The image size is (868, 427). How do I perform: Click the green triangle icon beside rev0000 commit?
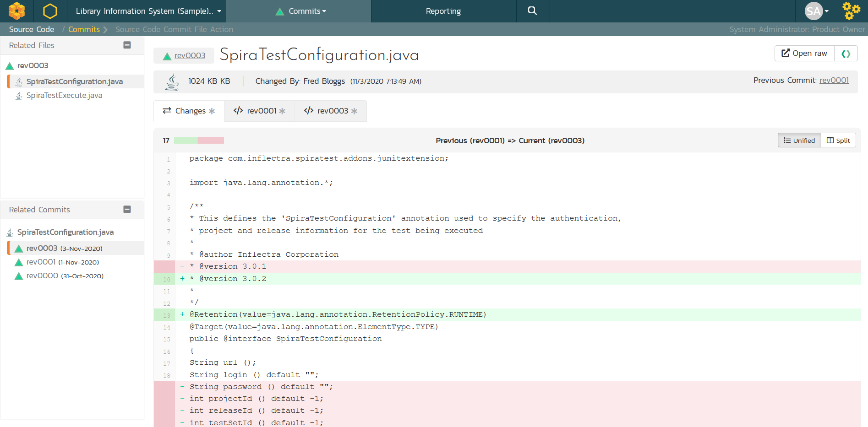pos(19,276)
